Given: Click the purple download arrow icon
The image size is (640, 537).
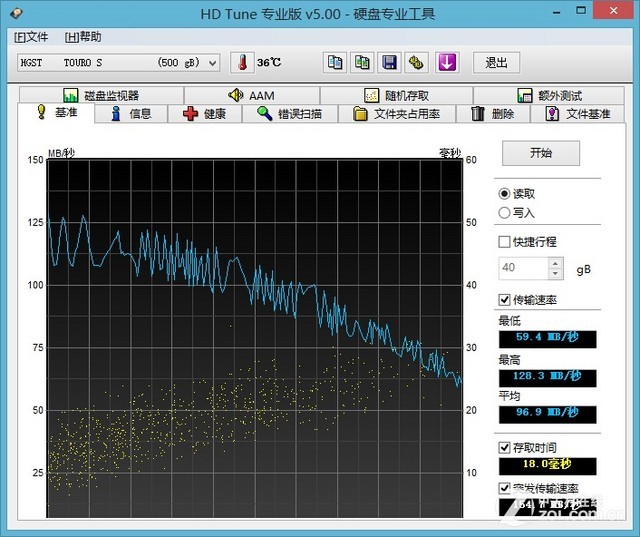Looking at the screenshot, I should tap(447, 63).
